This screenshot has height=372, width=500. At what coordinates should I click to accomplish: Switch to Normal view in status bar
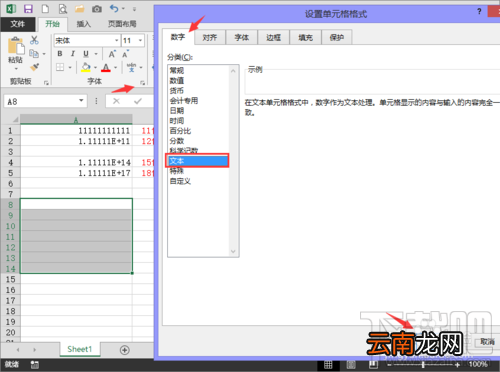tap(328, 365)
